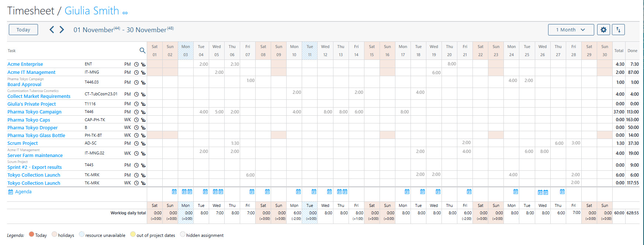Select Pharma Tokyo Campaign cell for Wed 05
644x245 pixels.
point(217,112)
